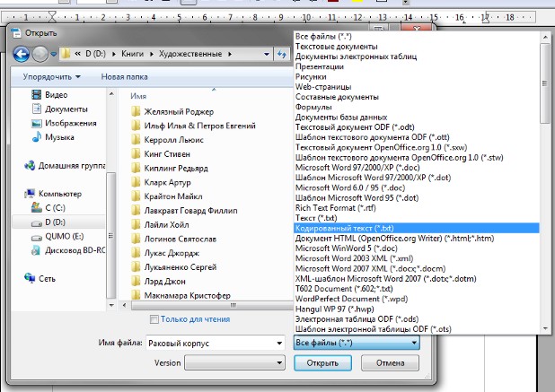Open the Музыка library
The width and height of the screenshot is (555, 392).
tap(53, 137)
